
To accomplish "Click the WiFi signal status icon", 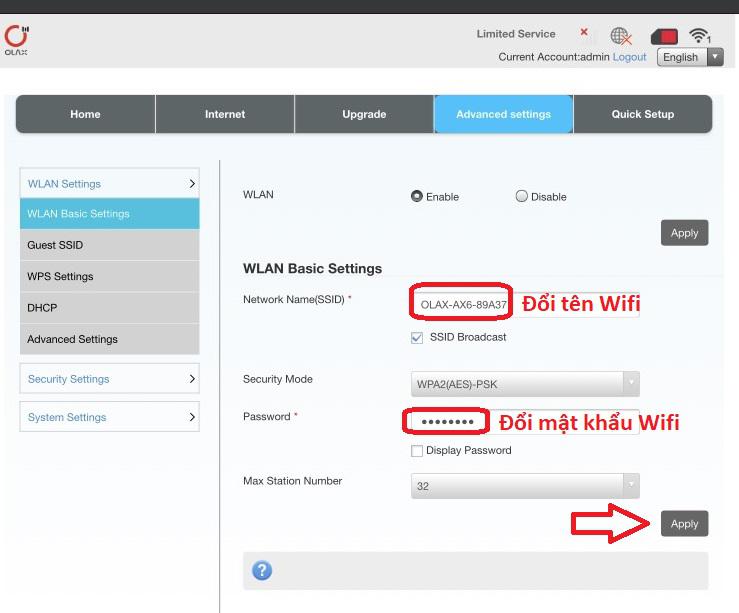I will click(x=699, y=36).
